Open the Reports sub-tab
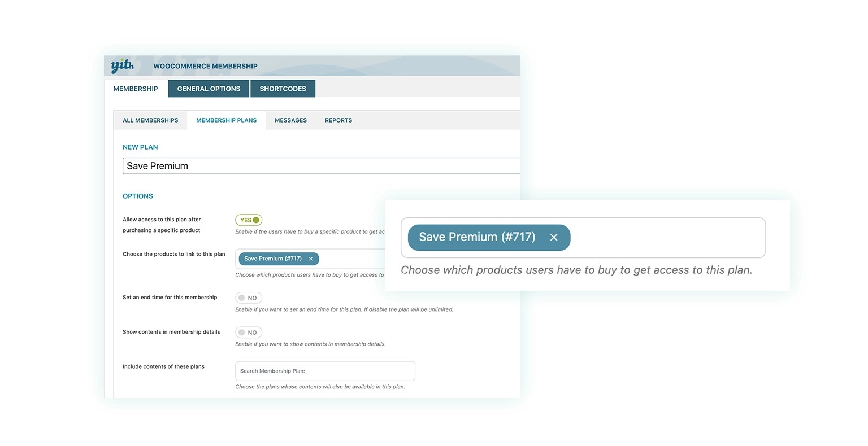This screenshot has height=446, width=868. tap(338, 120)
